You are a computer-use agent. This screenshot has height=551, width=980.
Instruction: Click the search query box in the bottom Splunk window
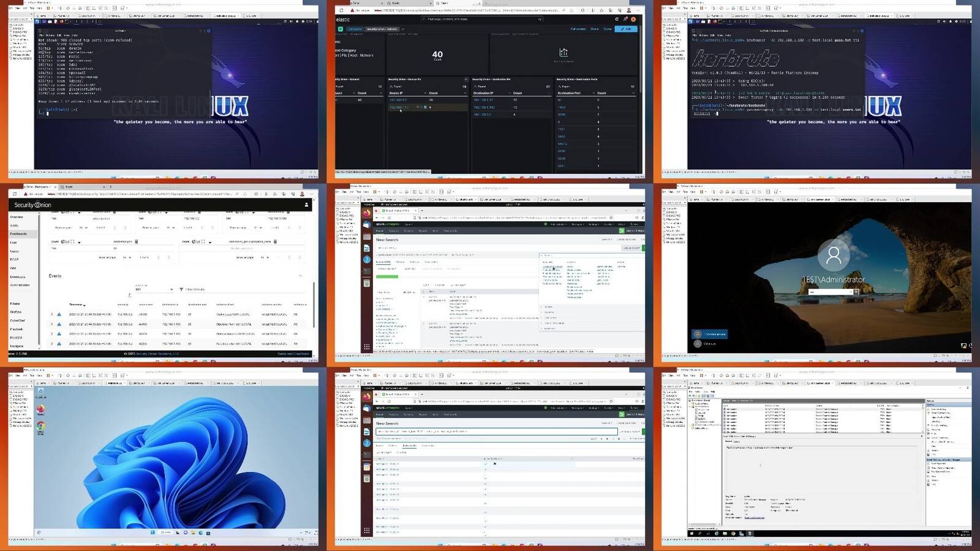(x=496, y=431)
